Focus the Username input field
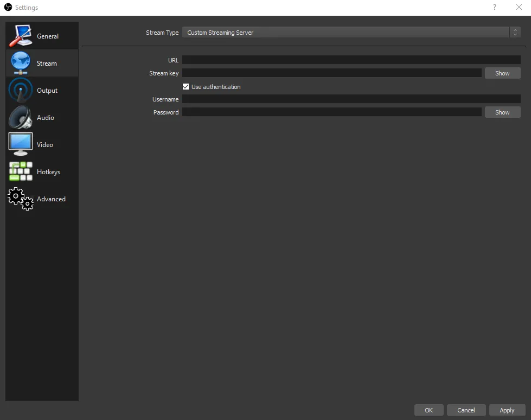The height and width of the screenshot is (420, 531). [351, 99]
